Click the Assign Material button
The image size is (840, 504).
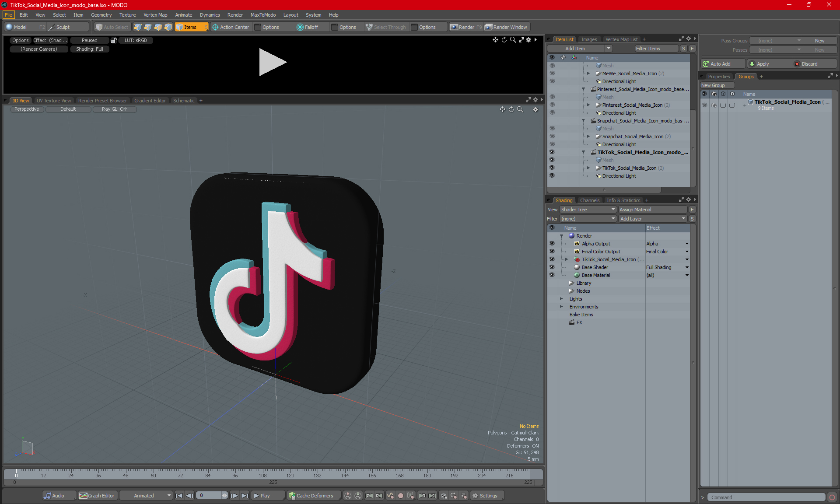652,210
